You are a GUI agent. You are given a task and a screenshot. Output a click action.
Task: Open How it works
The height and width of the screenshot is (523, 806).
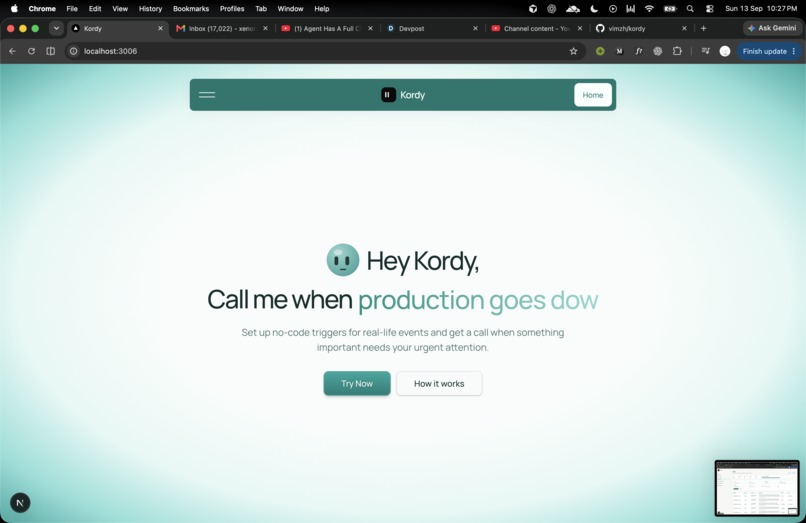point(439,383)
